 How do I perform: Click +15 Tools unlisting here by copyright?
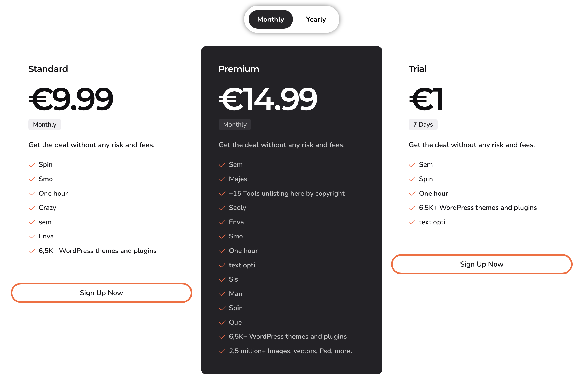(x=287, y=193)
